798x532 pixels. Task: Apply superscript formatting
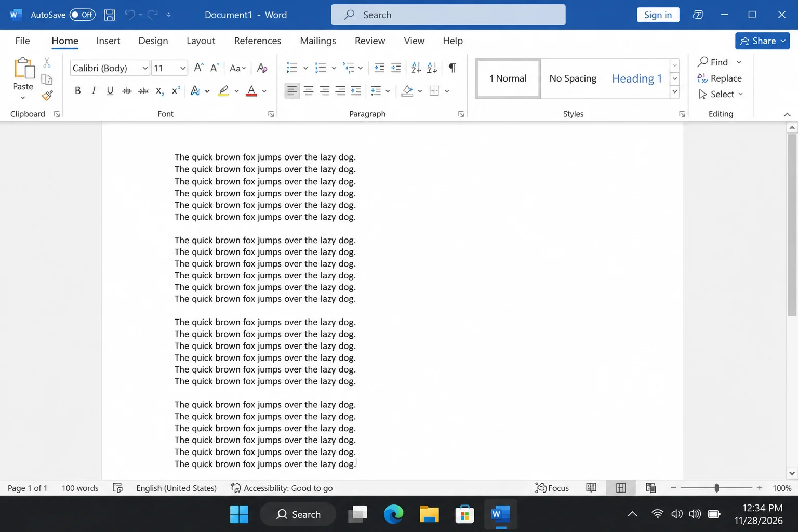click(176, 91)
